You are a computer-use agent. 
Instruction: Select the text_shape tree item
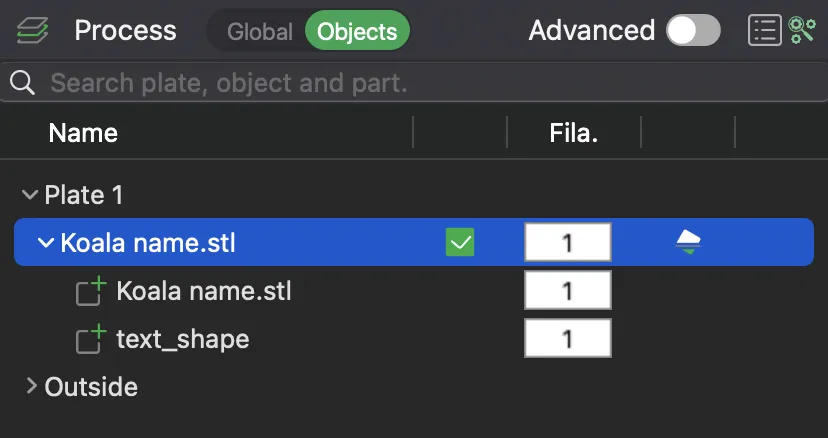click(183, 339)
